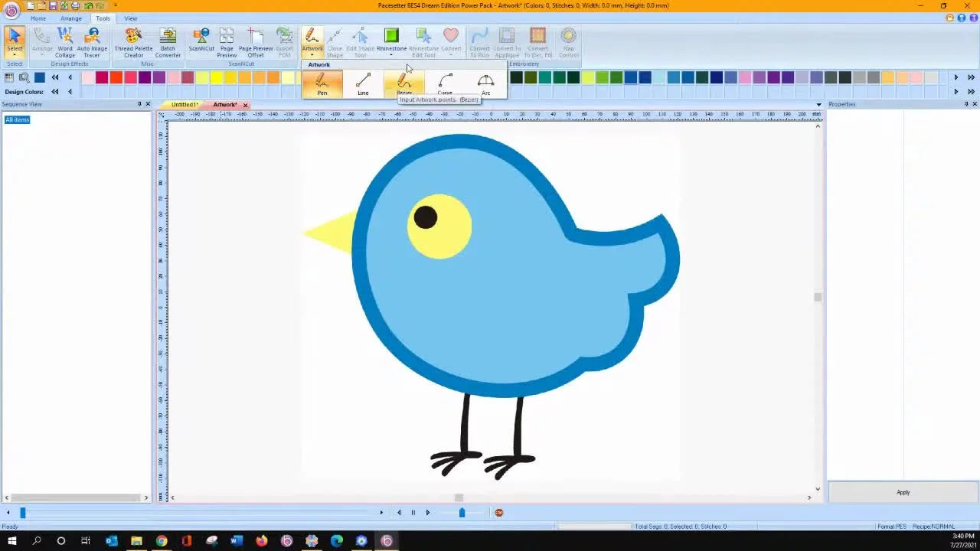Switch to the Untitled1 document tab
This screenshot has height=551, width=980.
coord(185,105)
